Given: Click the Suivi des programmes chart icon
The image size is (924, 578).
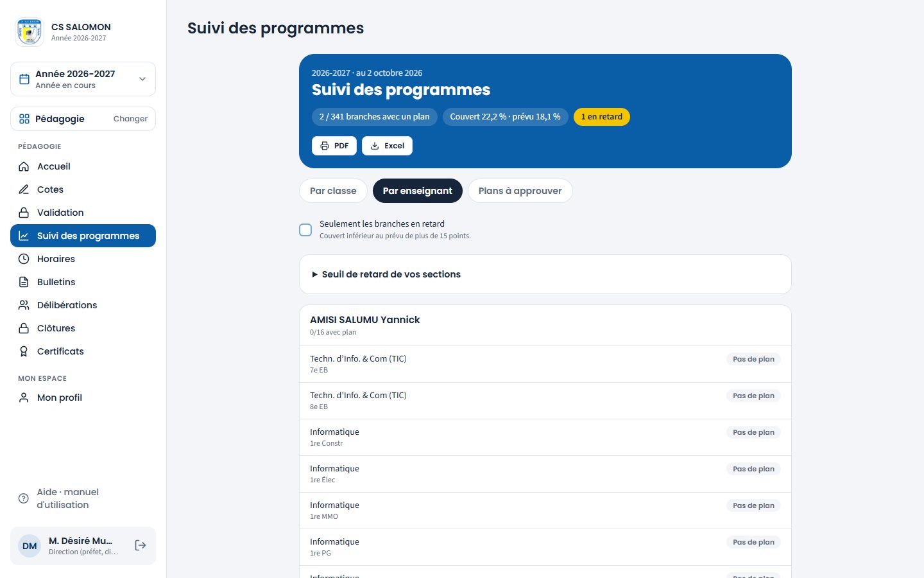Looking at the screenshot, I should (x=24, y=236).
